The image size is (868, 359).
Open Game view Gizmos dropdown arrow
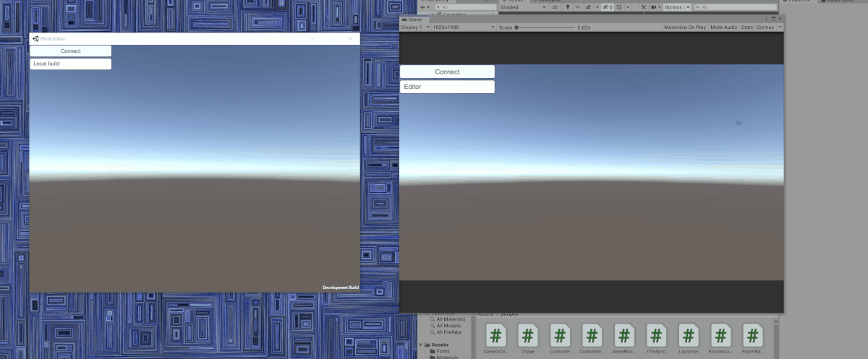780,27
